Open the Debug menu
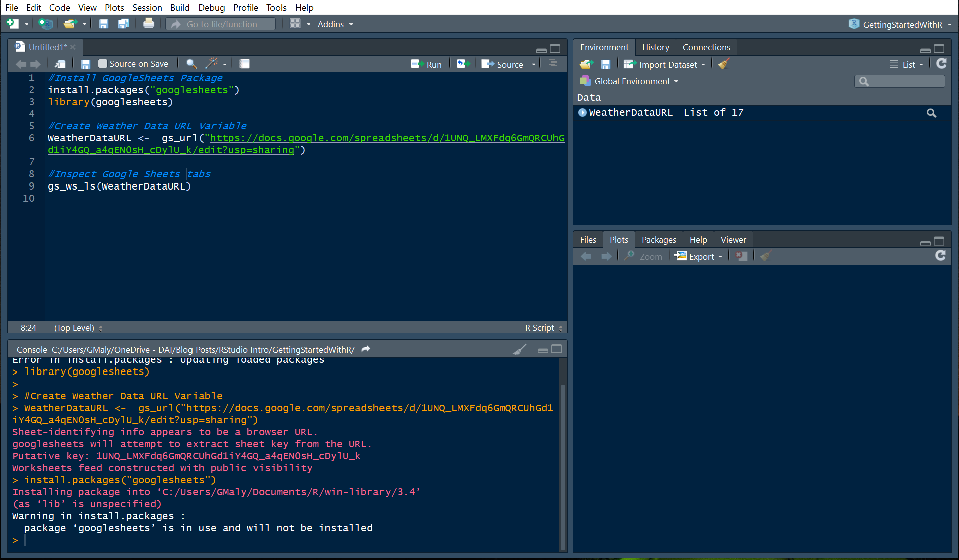This screenshot has width=959, height=560. tap(211, 7)
